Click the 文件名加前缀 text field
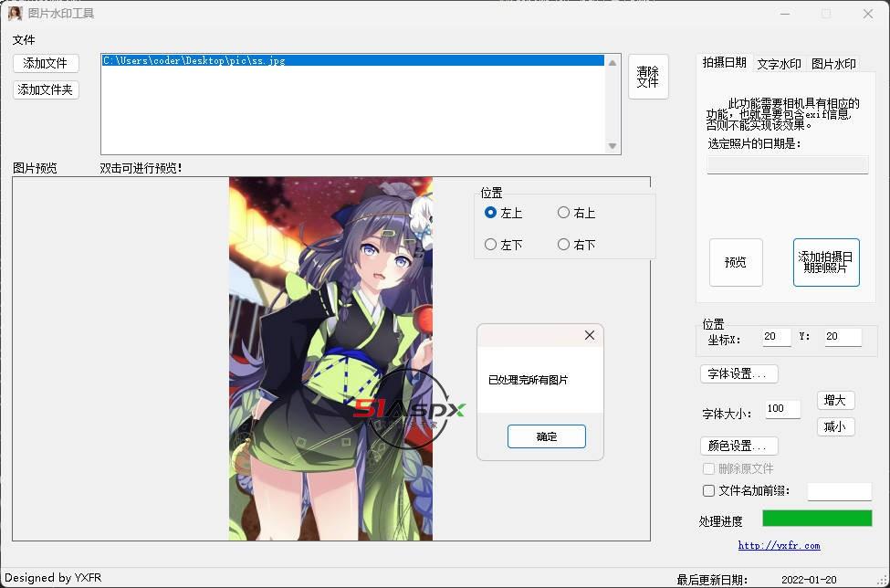 pyautogui.click(x=839, y=491)
